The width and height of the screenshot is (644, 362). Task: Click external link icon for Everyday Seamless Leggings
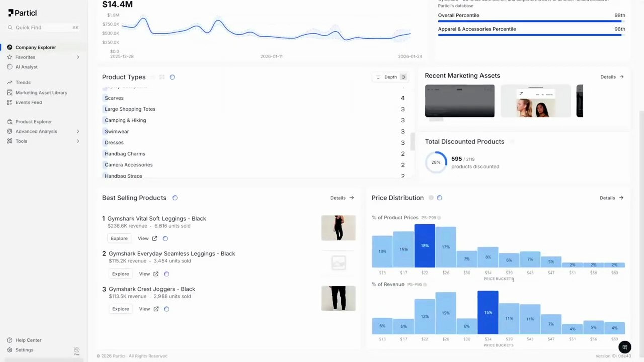156,274
